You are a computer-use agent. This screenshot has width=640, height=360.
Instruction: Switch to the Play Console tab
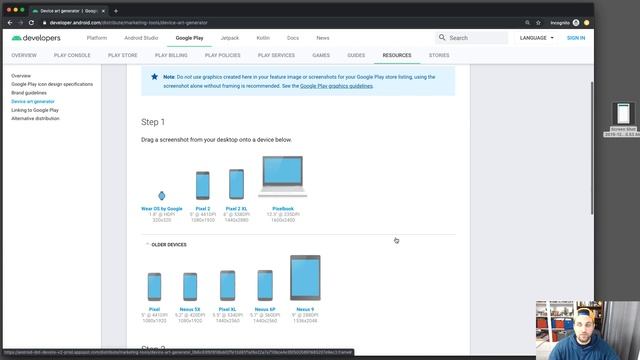pos(72,55)
